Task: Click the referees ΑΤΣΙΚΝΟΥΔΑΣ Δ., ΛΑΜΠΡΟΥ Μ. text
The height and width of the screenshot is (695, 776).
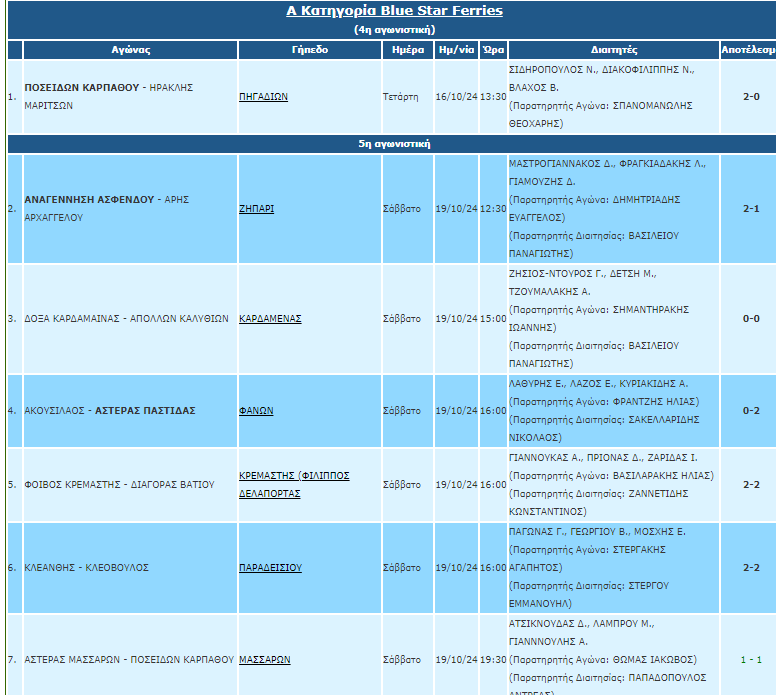Action: 582,623
